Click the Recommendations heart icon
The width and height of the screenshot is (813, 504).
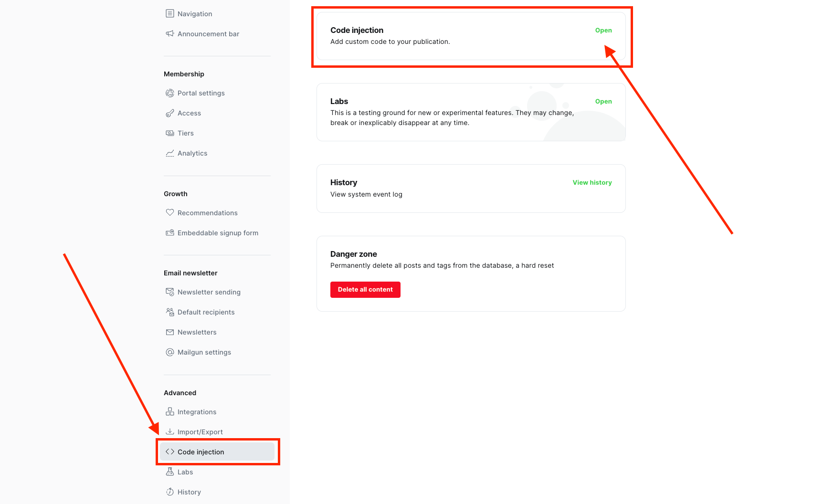[169, 212]
